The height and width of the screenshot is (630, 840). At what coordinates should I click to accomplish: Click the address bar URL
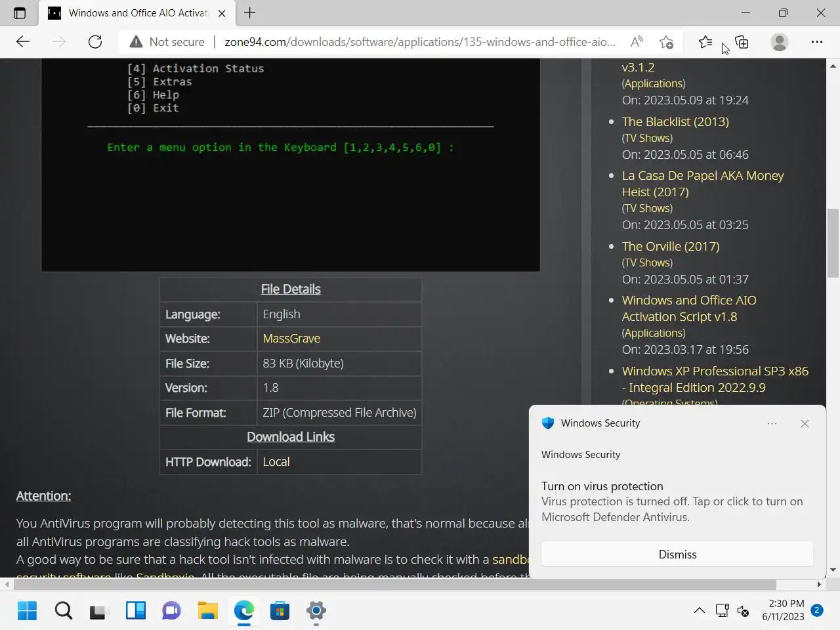click(x=420, y=42)
